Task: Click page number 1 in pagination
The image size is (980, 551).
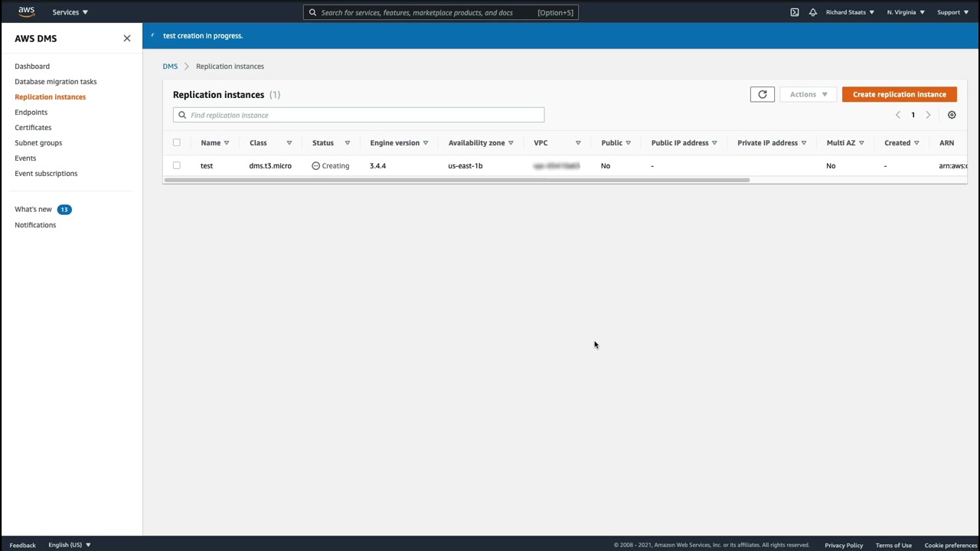Action: coord(913,115)
